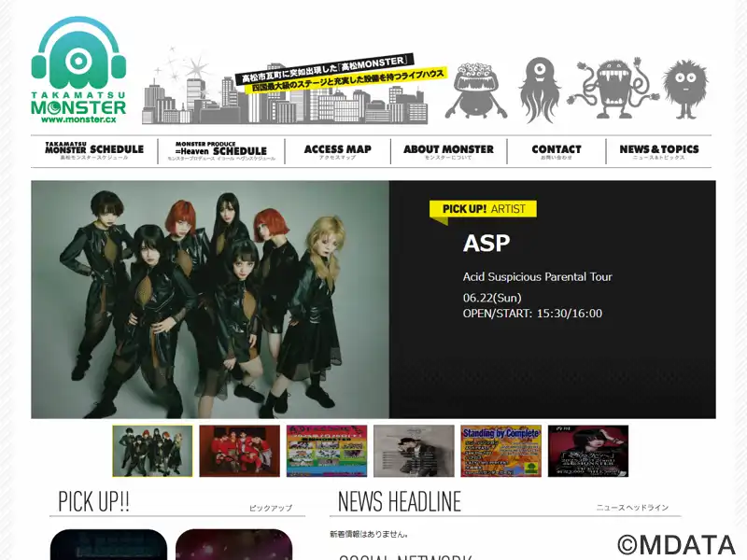Select the Standing by Complete thumbnail
The height and width of the screenshot is (560, 747).
(x=501, y=451)
